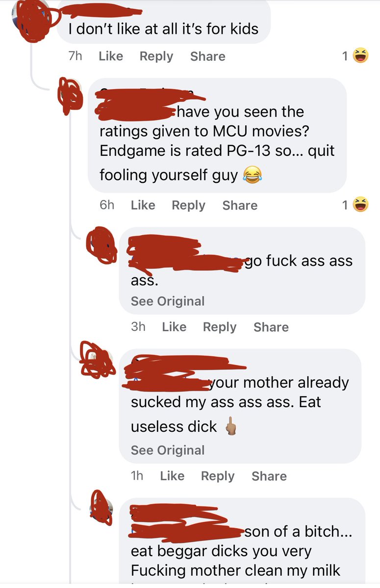This screenshot has width=380, height=588.
Task: Reply to the 6h MCU ratings comment
Action: tap(188, 205)
